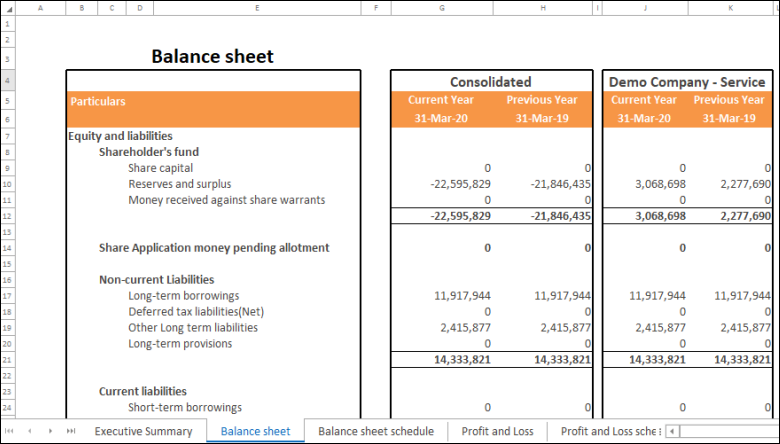Click the horizontal scrollbar left arrow
The image size is (780, 444).
tap(673, 431)
